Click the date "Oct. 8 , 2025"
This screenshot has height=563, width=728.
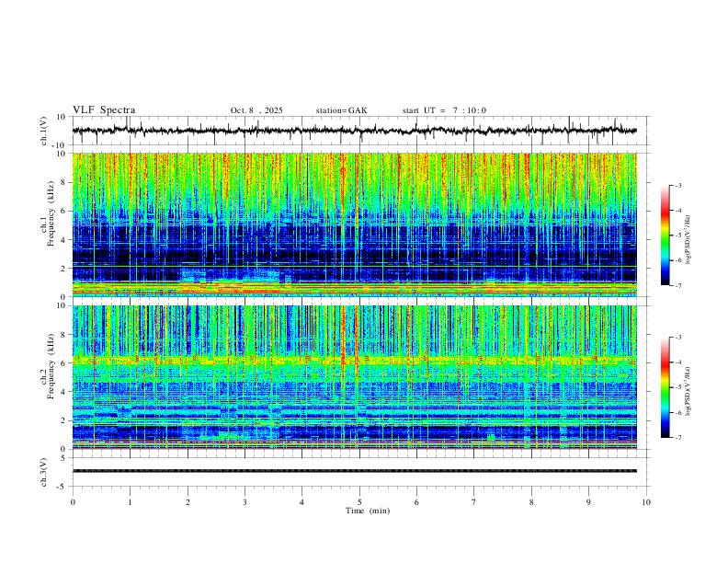tap(256, 110)
